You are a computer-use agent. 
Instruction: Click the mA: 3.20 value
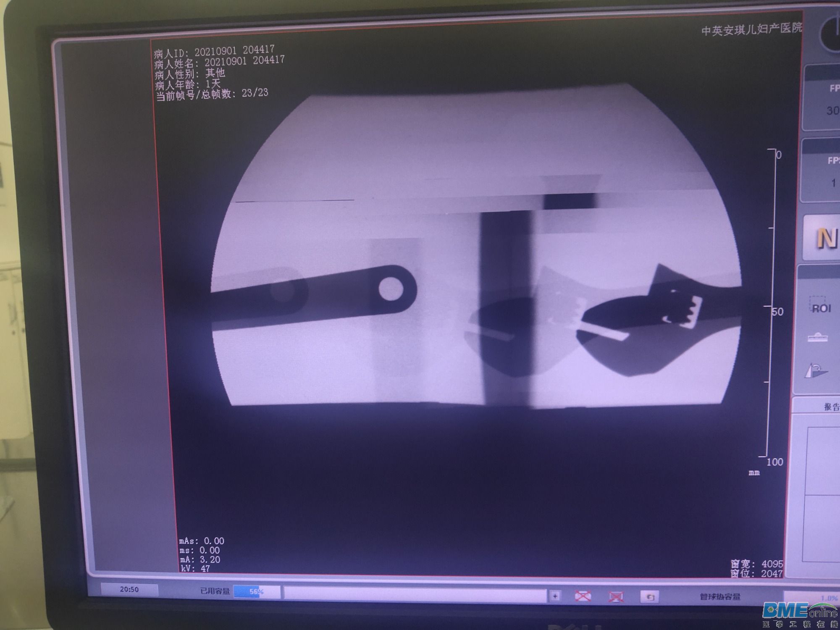click(x=200, y=559)
